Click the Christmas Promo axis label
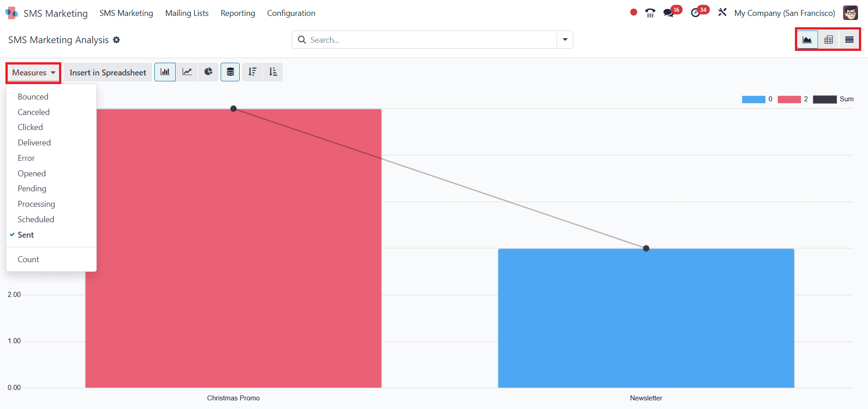 (233, 398)
